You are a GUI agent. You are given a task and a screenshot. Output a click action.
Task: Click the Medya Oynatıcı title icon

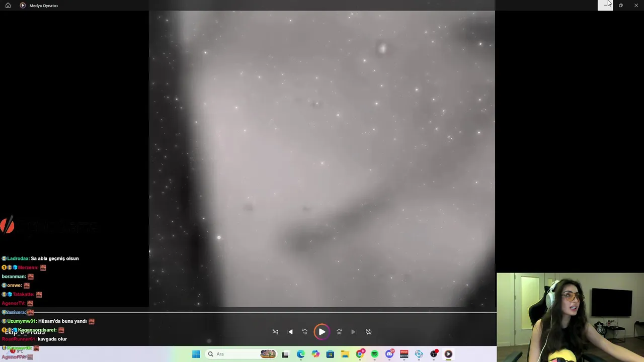pyautogui.click(x=23, y=6)
